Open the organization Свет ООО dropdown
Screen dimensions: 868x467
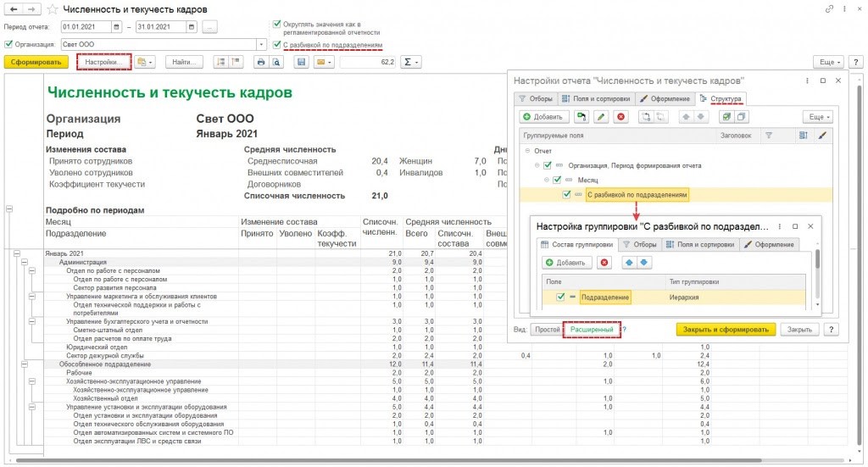pyautogui.click(x=262, y=44)
